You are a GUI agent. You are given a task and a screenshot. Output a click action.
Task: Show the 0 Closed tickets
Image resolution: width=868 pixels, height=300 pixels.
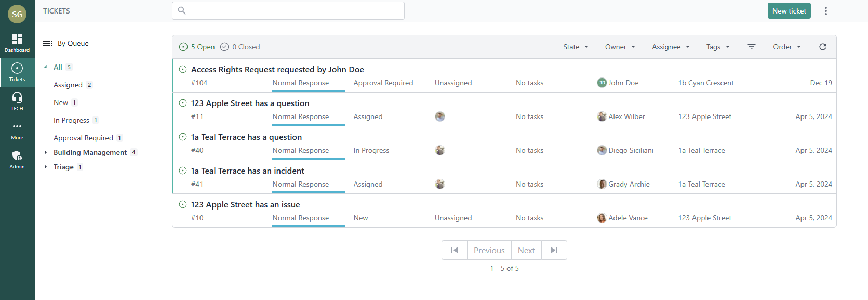click(240, 47)
